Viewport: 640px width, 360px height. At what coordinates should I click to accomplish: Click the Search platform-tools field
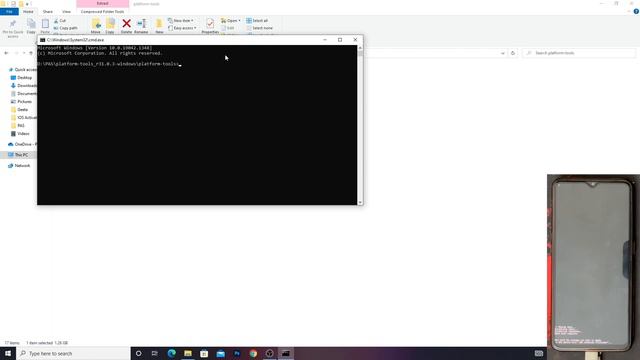point(579,53)
